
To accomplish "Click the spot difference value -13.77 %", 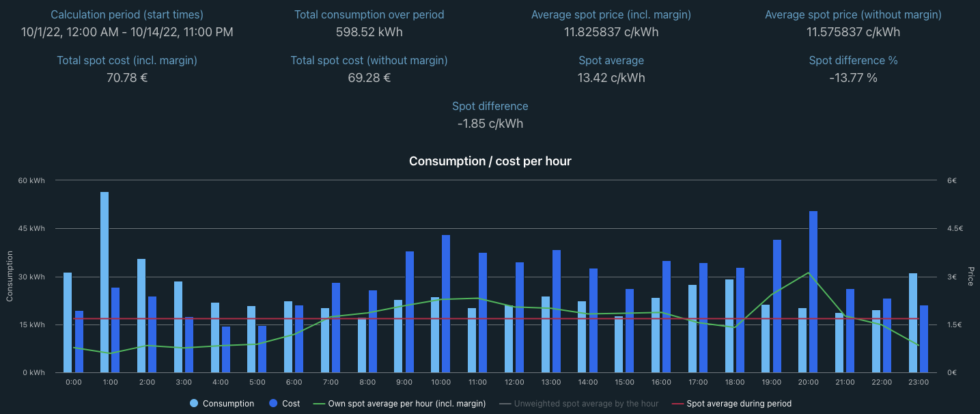I will click(853, 77).
